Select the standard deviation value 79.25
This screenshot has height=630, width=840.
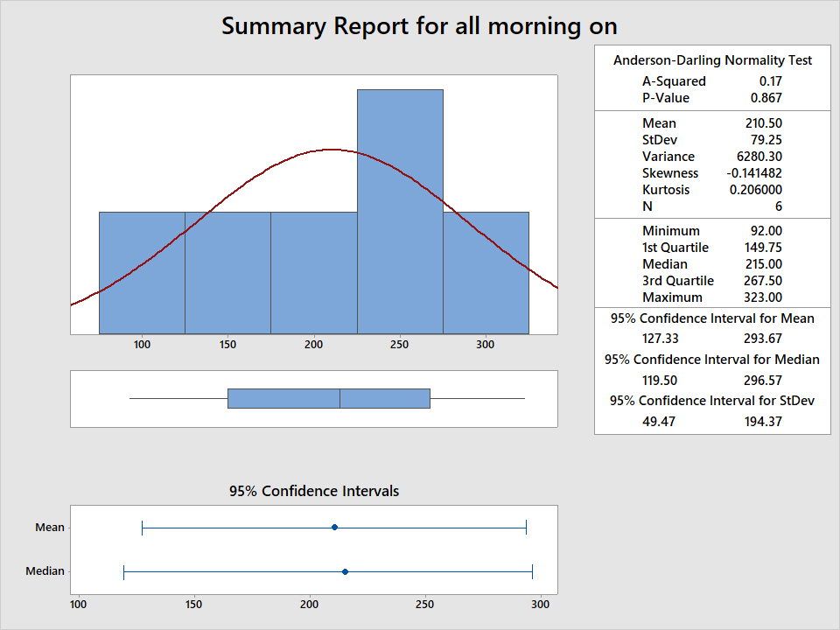[766, 140]
